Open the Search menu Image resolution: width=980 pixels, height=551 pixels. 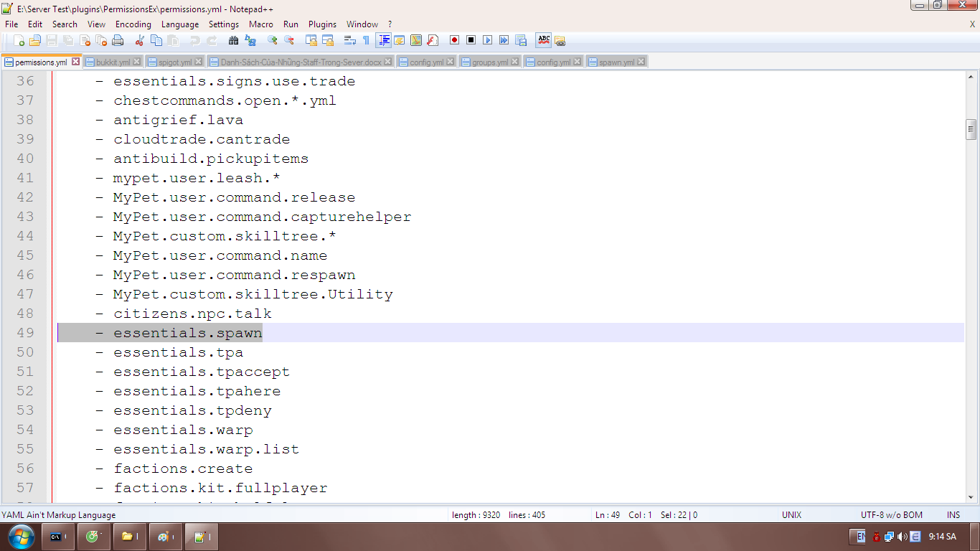(65, 24)
